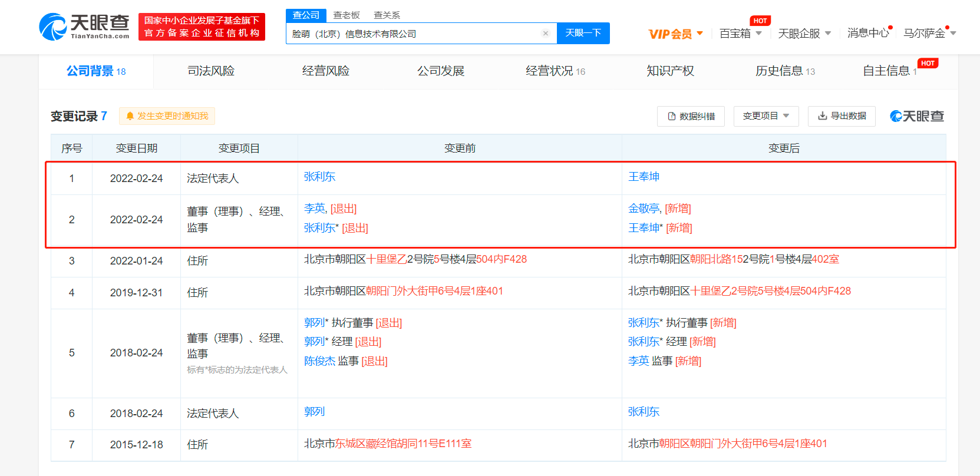The image size is (980, 476).
Task: Click the 变更后 column header
Action: point(784,148)
